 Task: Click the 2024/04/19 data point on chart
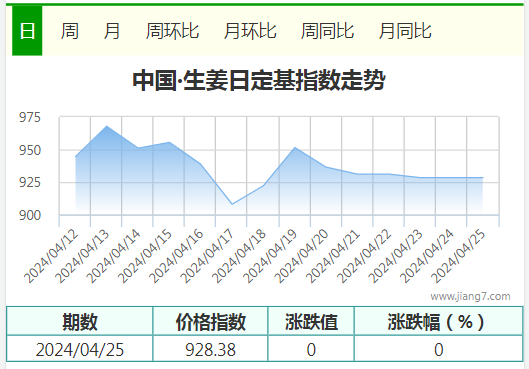point(295,147)
